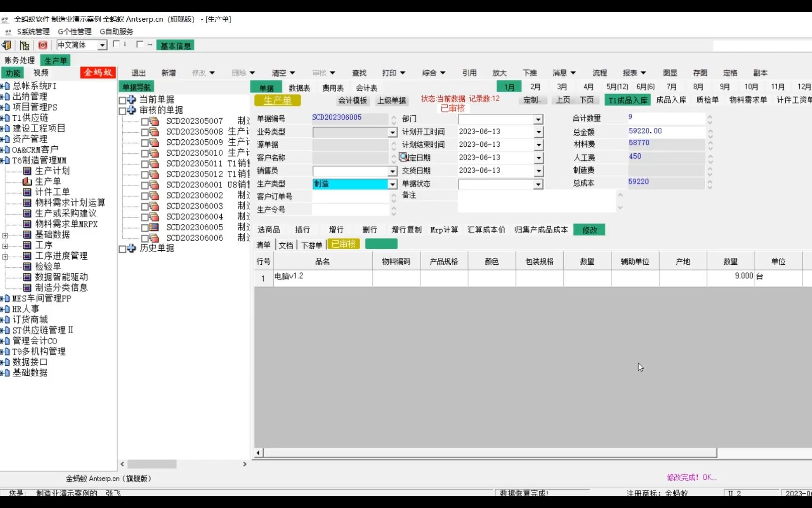Screen dimensions: 812x508
Task: Switch to the 数据表 tab
Action: pos(299,88)
